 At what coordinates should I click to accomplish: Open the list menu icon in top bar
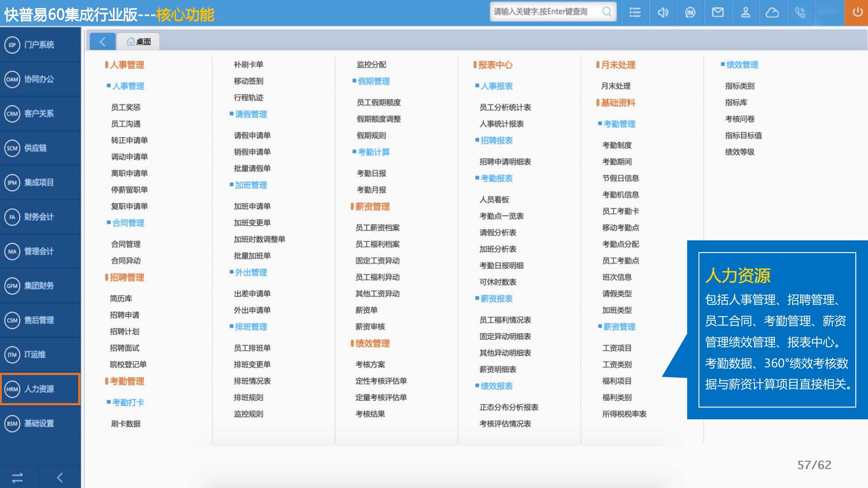click(x=635, y=12)
